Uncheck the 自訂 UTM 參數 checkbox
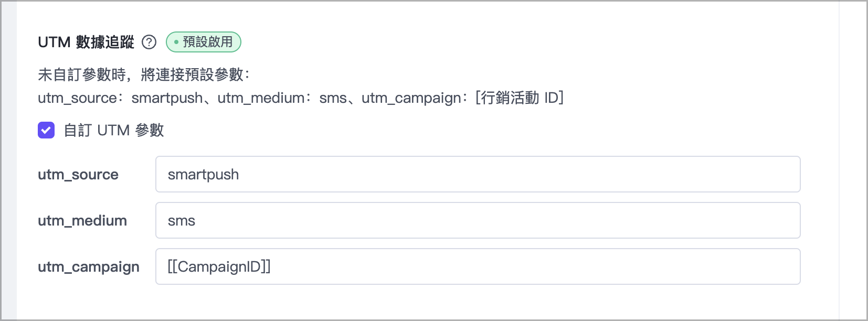The image size is (868, 321). [46, 130]
